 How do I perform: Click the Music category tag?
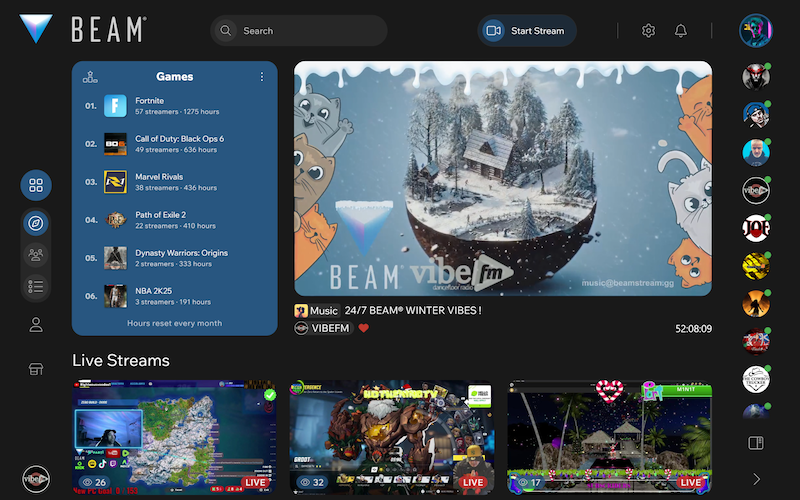(x=316, y=310)
